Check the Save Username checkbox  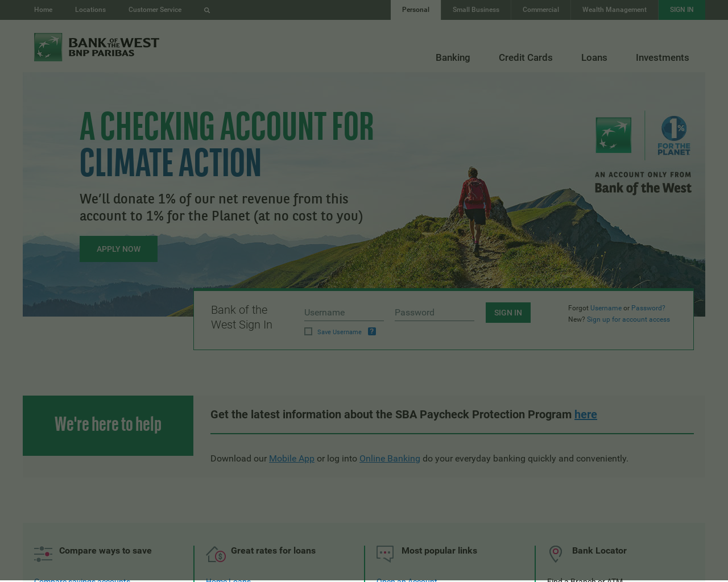click(x=308, y=331)
